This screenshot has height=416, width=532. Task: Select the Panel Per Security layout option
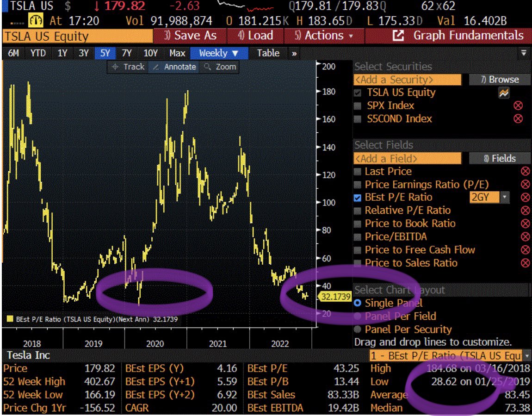pos(358,329)
